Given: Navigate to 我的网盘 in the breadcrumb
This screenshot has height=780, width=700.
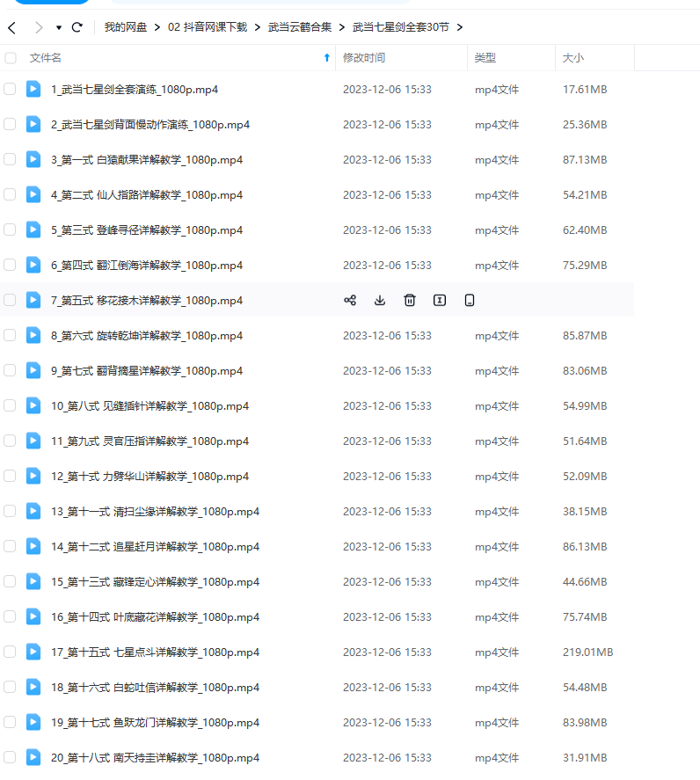Looking at the screenshot, I should pos(126,27).
